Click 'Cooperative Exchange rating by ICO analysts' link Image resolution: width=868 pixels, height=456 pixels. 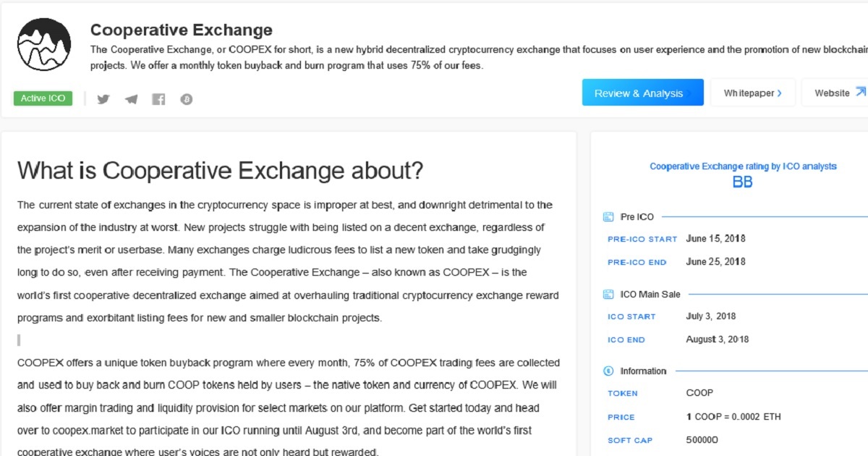[743, 166]
